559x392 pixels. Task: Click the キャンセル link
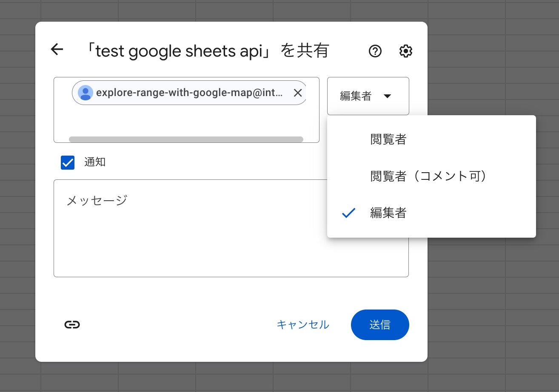click(x=302, y=324)
